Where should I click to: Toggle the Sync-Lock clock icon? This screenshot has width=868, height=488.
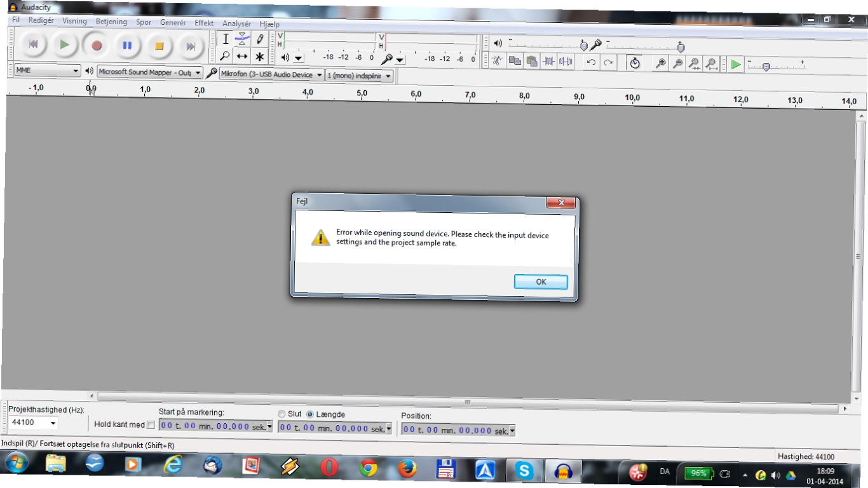635,63
